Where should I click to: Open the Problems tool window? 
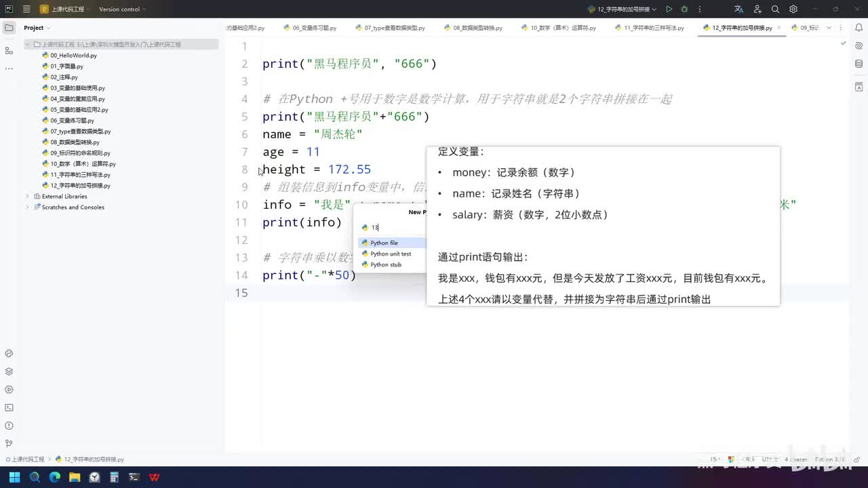(9, 426)
